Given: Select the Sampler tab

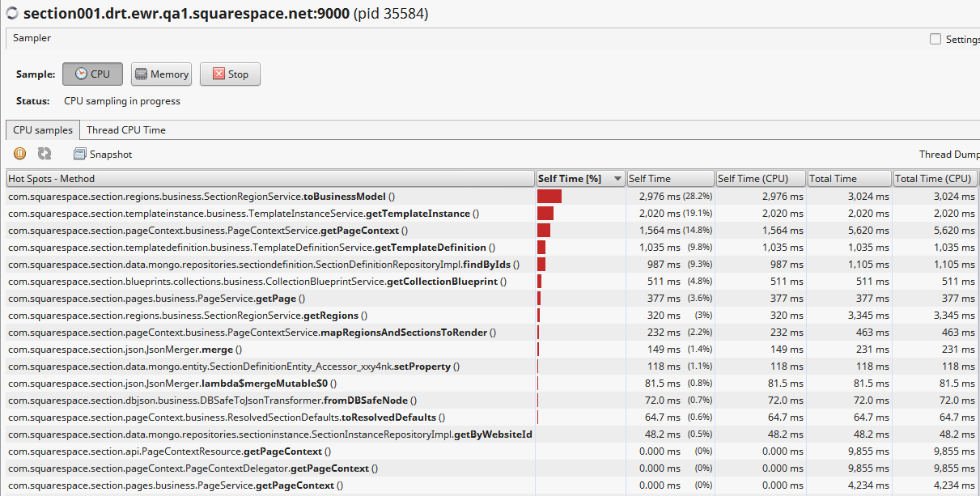Looking at the screenshot, I should [32, 38].
